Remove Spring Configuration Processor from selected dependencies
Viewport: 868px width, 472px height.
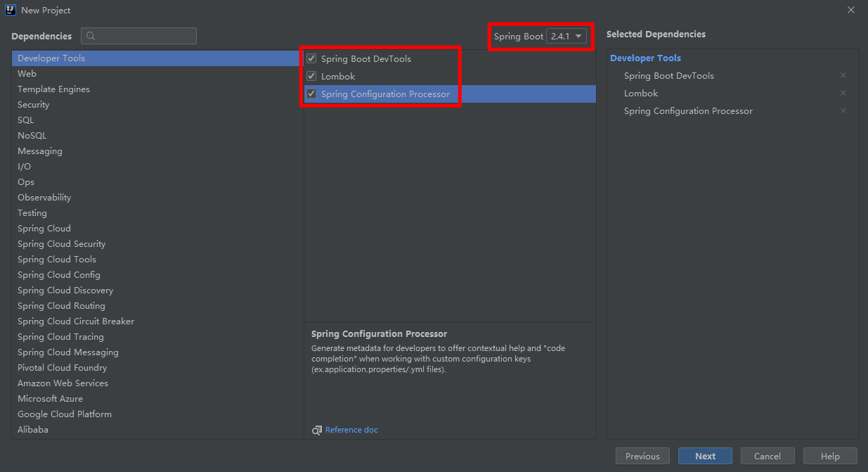(843, 111)
